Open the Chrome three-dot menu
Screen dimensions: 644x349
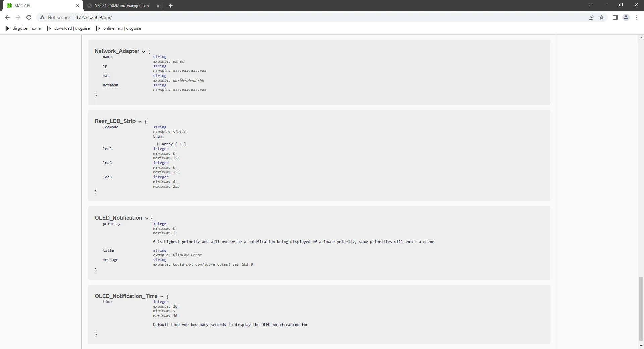click(x=637, y=17)
